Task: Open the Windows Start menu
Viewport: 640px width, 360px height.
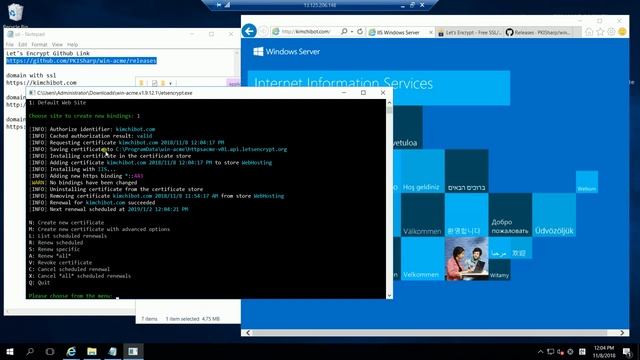Action: 10,351
